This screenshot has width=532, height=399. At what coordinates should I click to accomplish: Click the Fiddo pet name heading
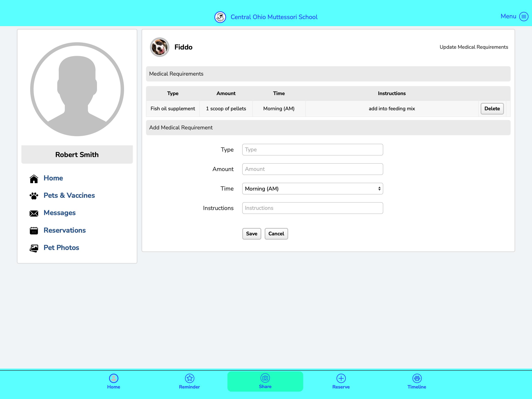pos(183,47)
